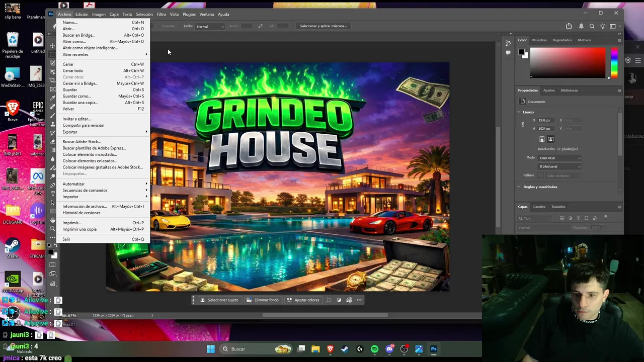Switch to the Muestras tab
Viewport: 644px width, 362px height.
(x=539, y=40)
